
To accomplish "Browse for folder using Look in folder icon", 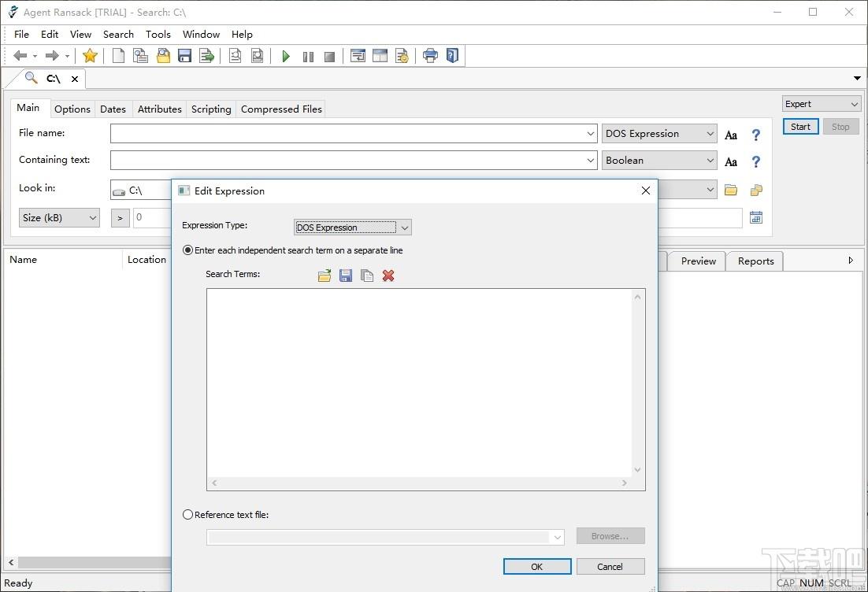I will click(x=731, y=190).
